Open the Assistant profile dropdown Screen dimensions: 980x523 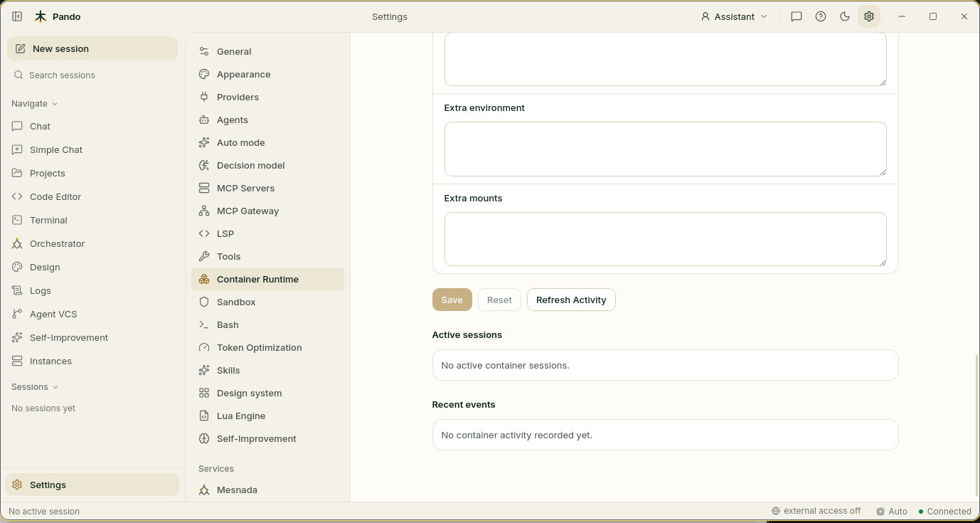[734, 16]
